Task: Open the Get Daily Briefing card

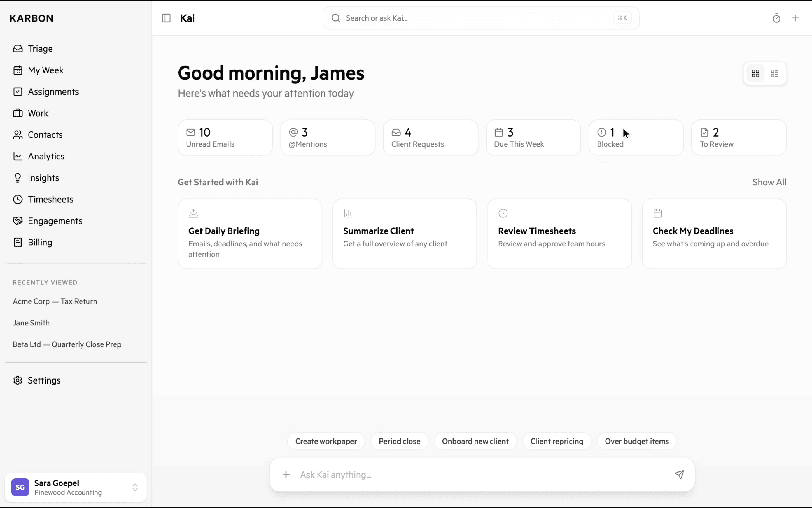Action: (250, 234)
